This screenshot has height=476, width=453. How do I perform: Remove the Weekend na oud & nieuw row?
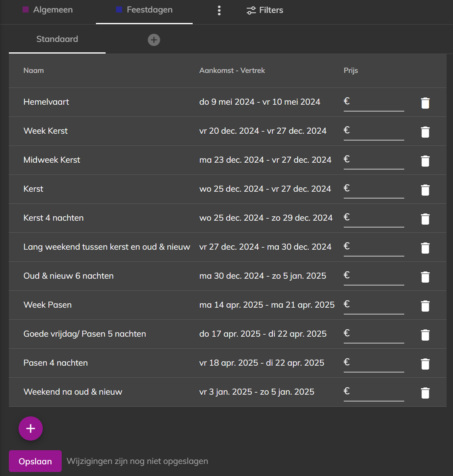point(425,393)
